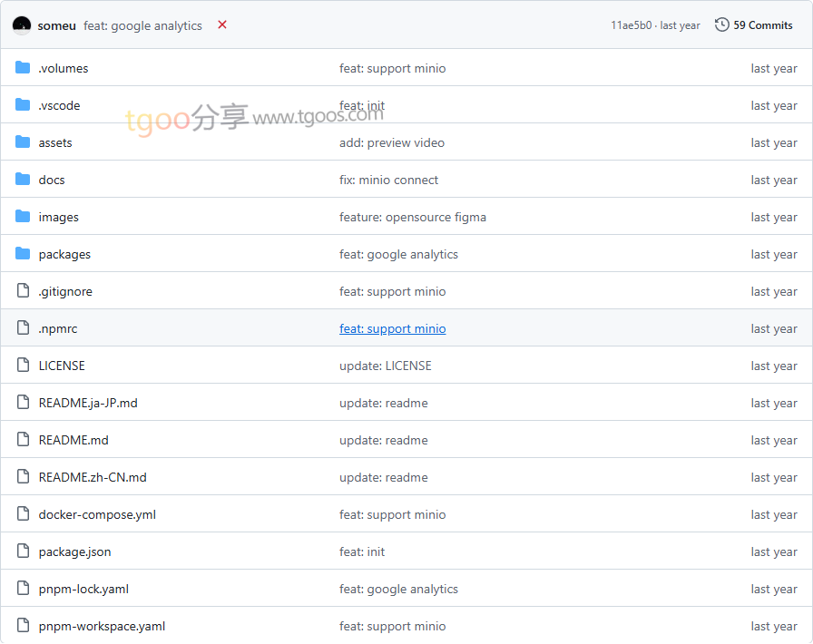The image size is (813, 644).
Task: Open the images folder
Action: click(x=58, y=217)
